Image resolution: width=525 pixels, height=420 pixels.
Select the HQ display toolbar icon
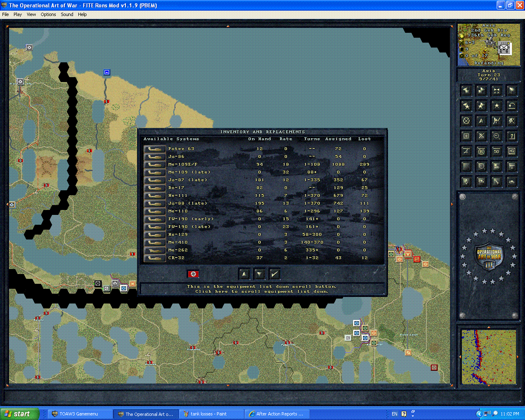pyautogui.click(x=511, y=151)
